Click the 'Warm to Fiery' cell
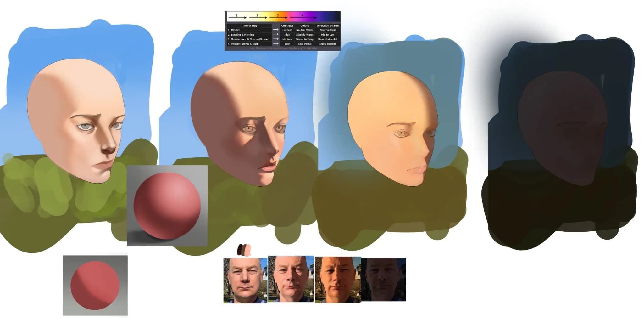The height and width of the screenshot is (323, 644). coord(305,39)
